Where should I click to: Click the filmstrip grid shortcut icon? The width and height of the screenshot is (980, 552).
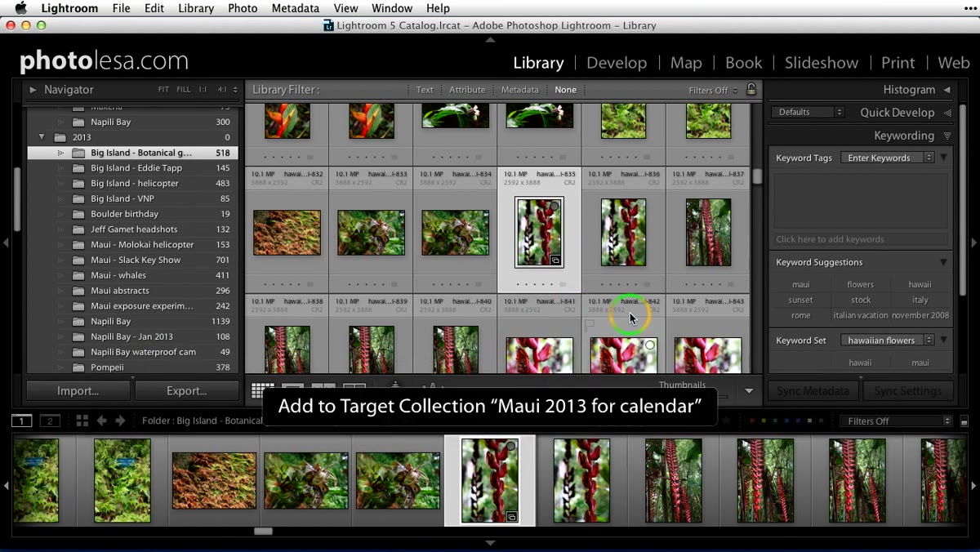(82, 421)
